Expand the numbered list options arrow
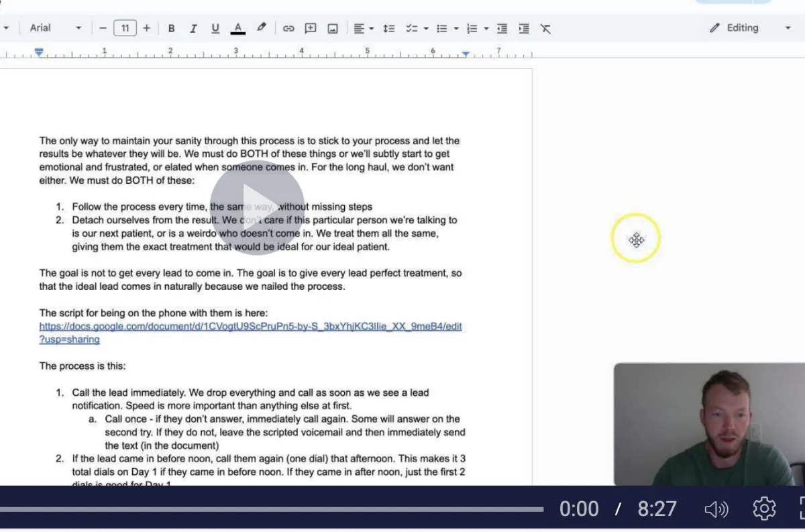805x532 pixels. click(x=486, y=28)
